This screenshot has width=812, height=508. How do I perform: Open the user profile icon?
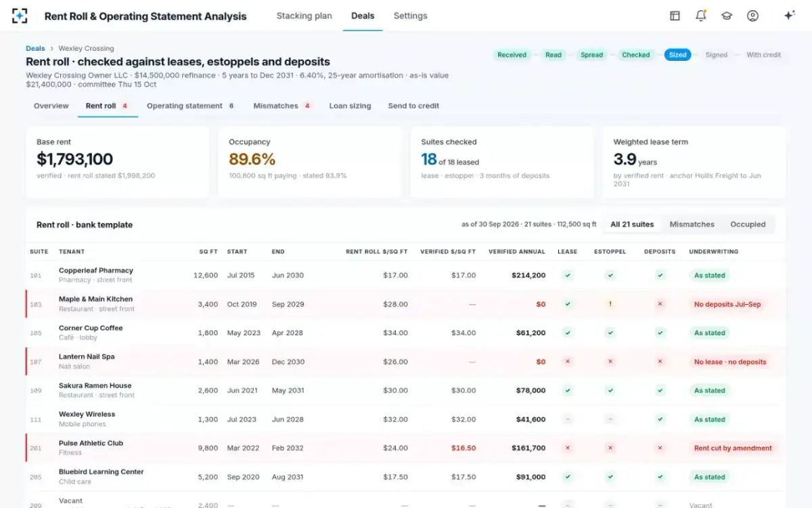point(752,16)
